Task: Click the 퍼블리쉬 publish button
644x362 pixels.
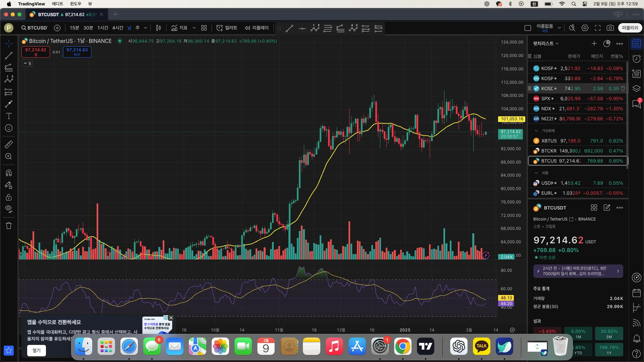Action: (630, 28)
